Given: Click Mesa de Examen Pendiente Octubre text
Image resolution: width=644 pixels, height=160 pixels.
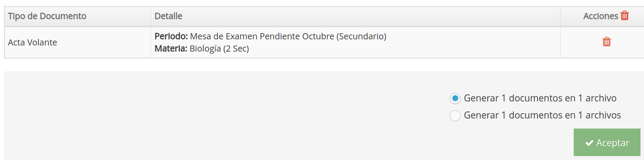Looking at the screenshot, I should coord(262,36).
